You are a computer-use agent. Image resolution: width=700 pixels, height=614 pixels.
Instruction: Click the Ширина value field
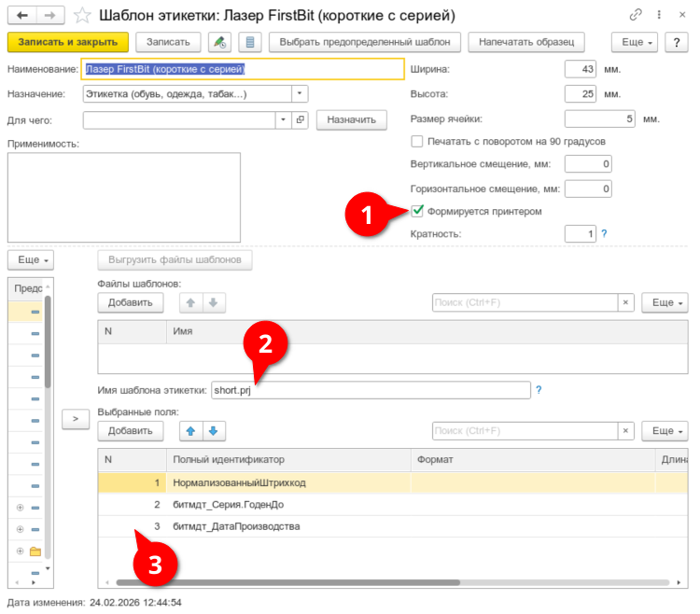coord(580,69)
